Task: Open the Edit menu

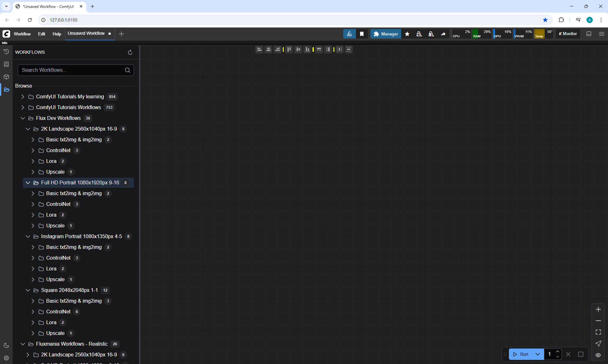Action: tap(41, 34)
